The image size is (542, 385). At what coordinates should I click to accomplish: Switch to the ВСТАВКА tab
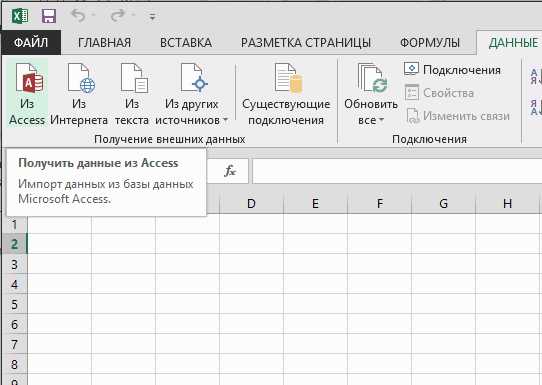click(x=186, y=43)
